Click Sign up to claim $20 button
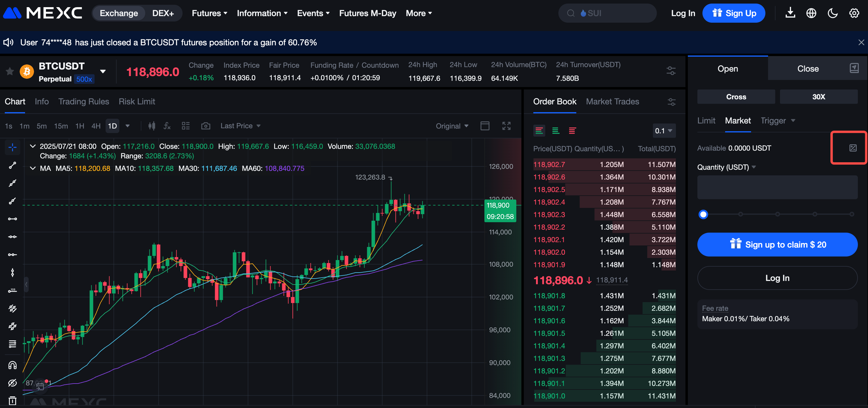The image size is (868, 408). click(x=777, y=245)
